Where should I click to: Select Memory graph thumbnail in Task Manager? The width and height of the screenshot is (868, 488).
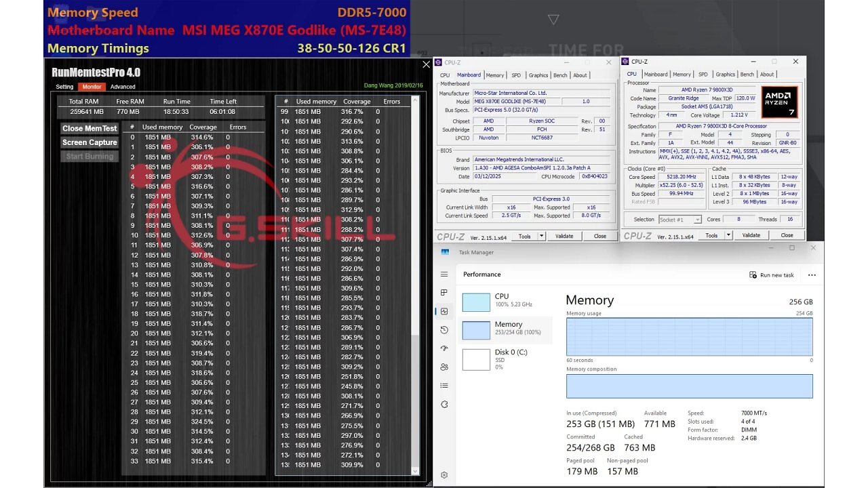pyautogui.click(x=476, y=330)
